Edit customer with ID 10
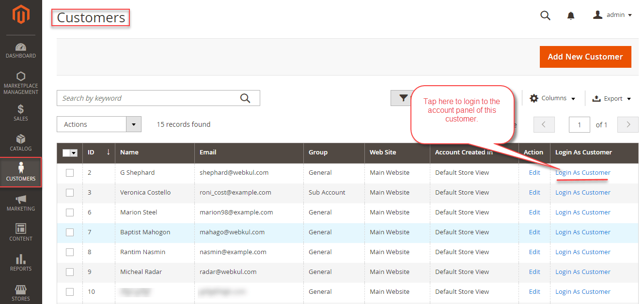 534,291
